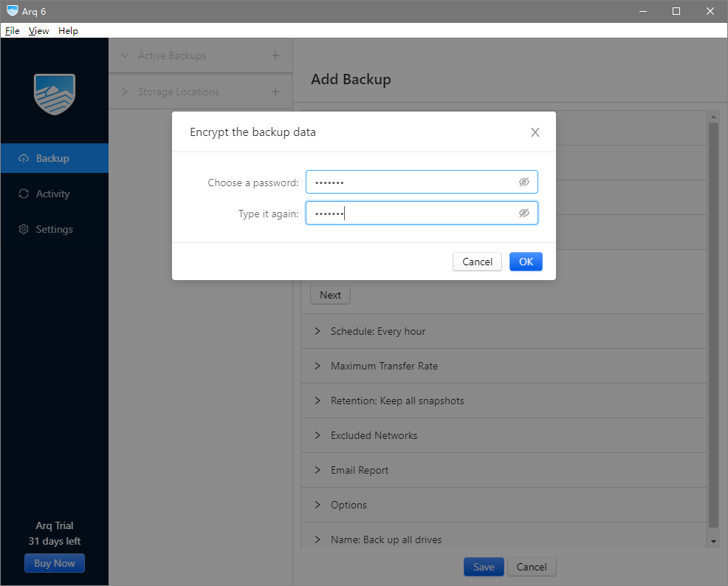Reveal password in Type it again field

click(x=524, y=213)
